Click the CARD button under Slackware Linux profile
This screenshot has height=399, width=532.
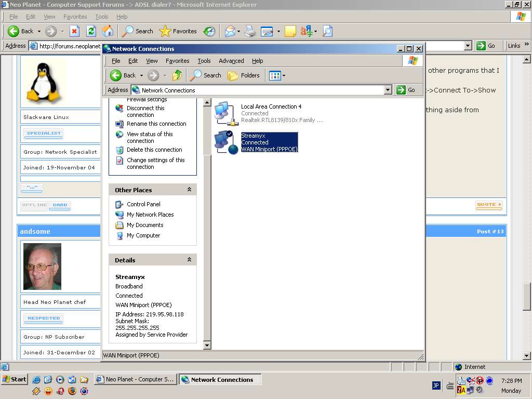pos(60,205)
